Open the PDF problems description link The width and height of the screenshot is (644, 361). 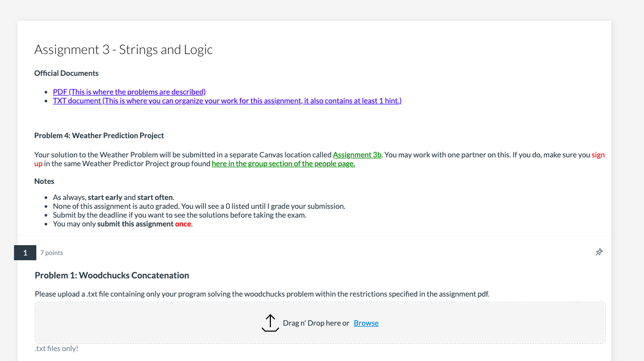[129, 92]
